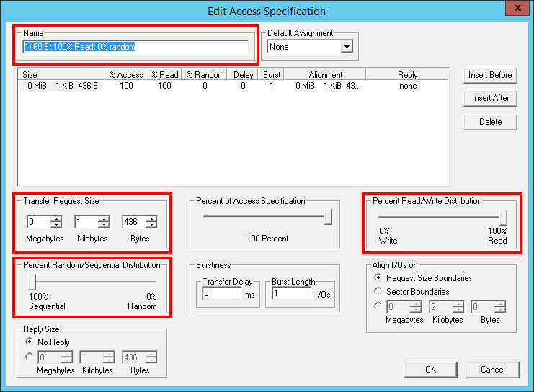Select custom alignment size radio button
The width and height of the screenshot is (534, 392).
(x=378, y=306)
